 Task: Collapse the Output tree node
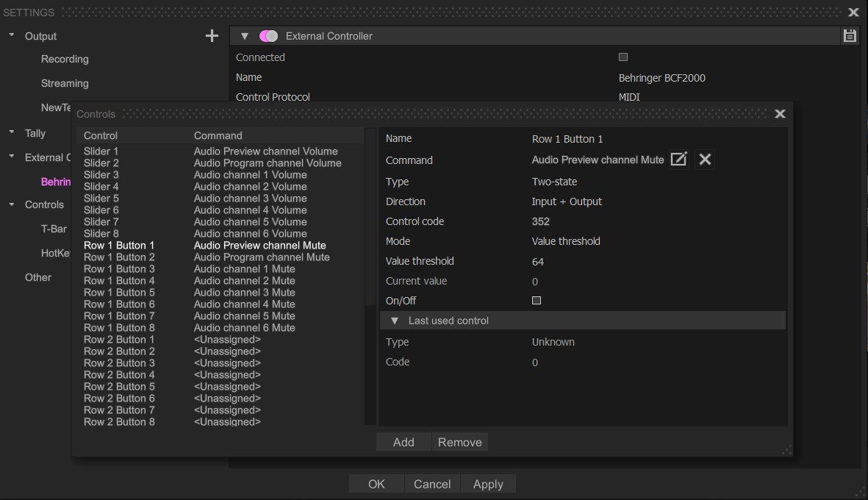pyautogui.click(x=12, y=35)
